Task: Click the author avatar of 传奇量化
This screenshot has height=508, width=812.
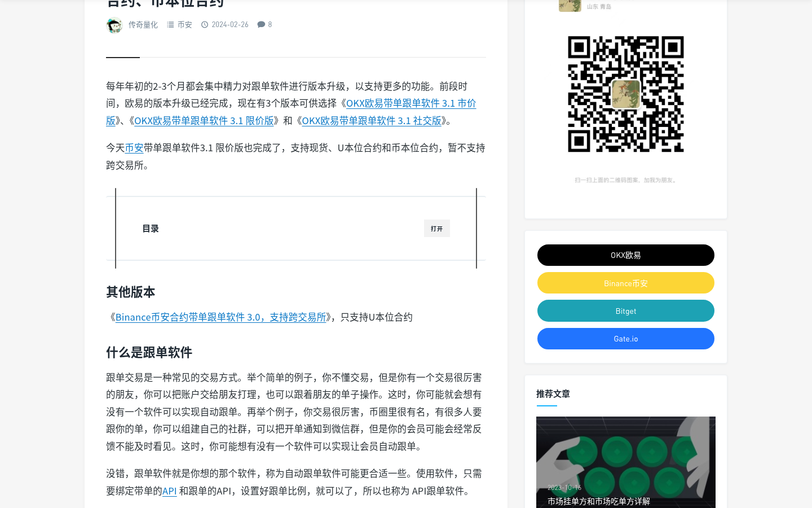Action: [x=114, y=25]
